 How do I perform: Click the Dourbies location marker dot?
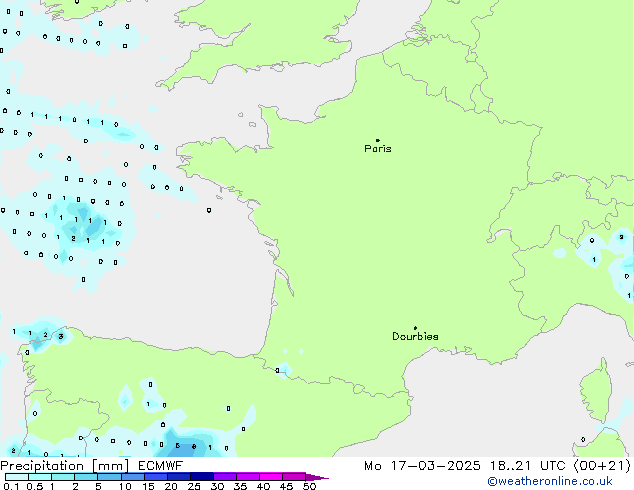coord(415,328)
